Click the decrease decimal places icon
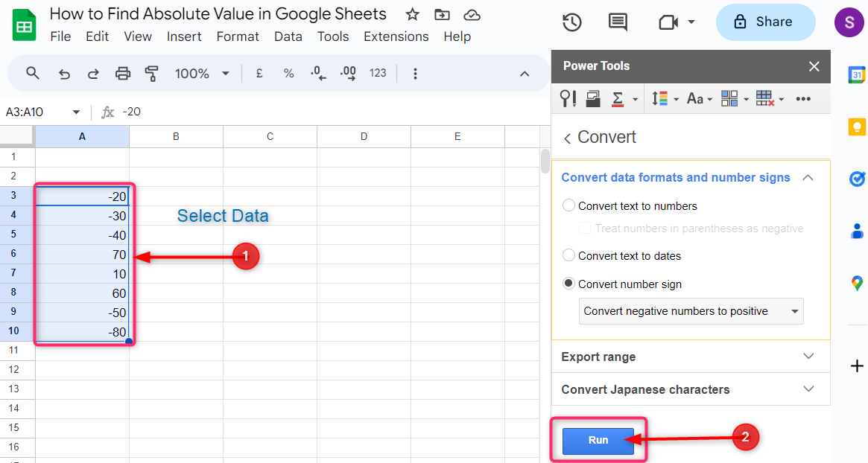Image resolution: width=868 pixels, height=463 pixels. 318,73
